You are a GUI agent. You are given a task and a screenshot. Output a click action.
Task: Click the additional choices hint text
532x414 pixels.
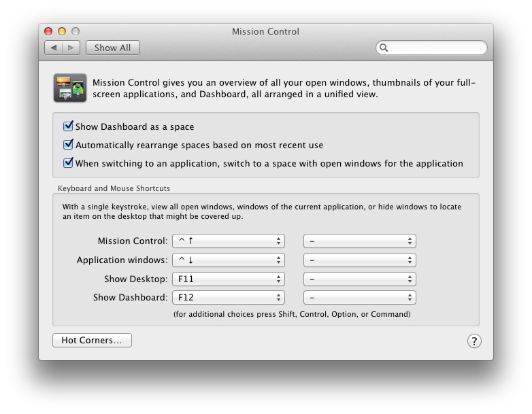292,314
